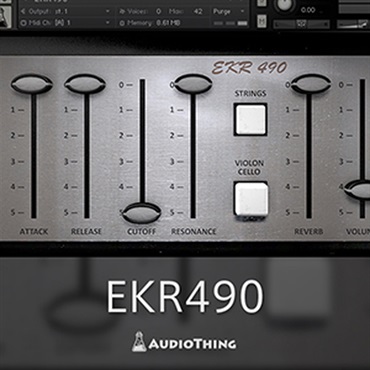Click the large EKR490 title

tap(185, 296)
